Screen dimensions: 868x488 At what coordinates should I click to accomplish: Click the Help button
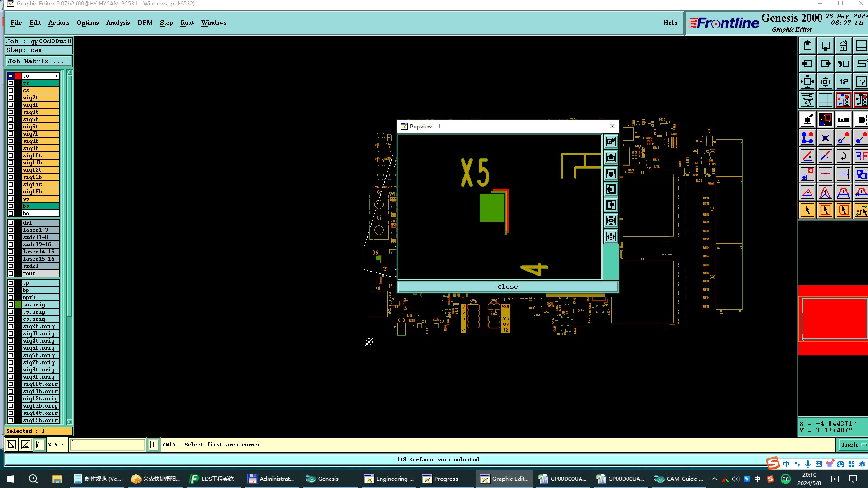670,23
